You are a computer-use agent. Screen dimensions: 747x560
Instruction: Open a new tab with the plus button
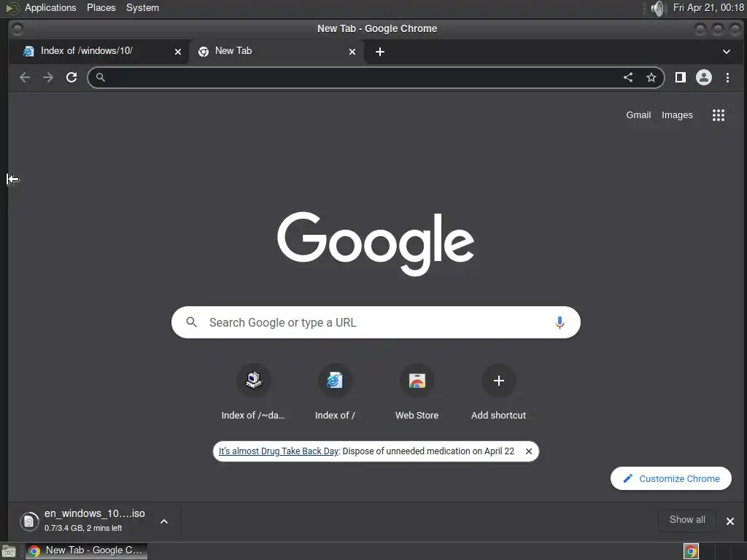click(x=379, y=52)
